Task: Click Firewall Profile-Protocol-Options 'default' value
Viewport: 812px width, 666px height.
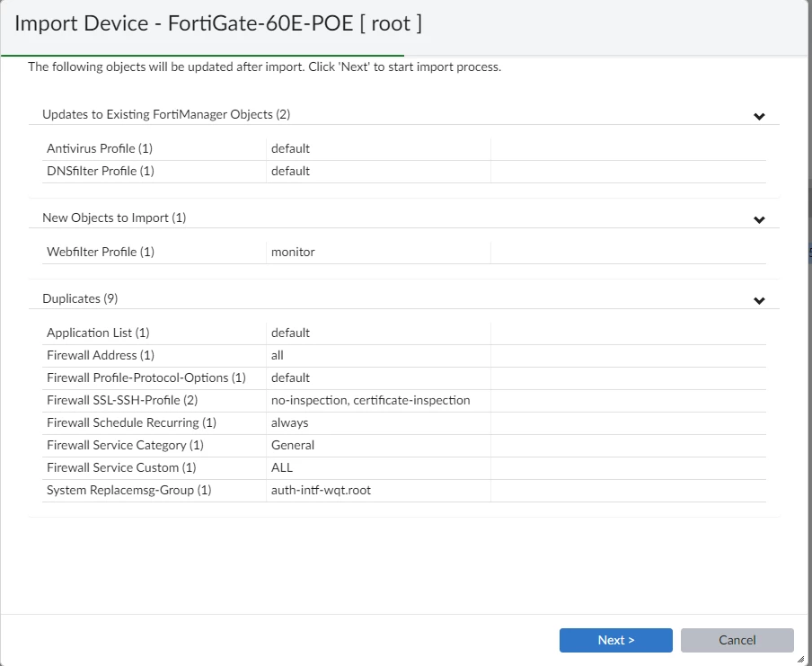Action: point(290,377)
